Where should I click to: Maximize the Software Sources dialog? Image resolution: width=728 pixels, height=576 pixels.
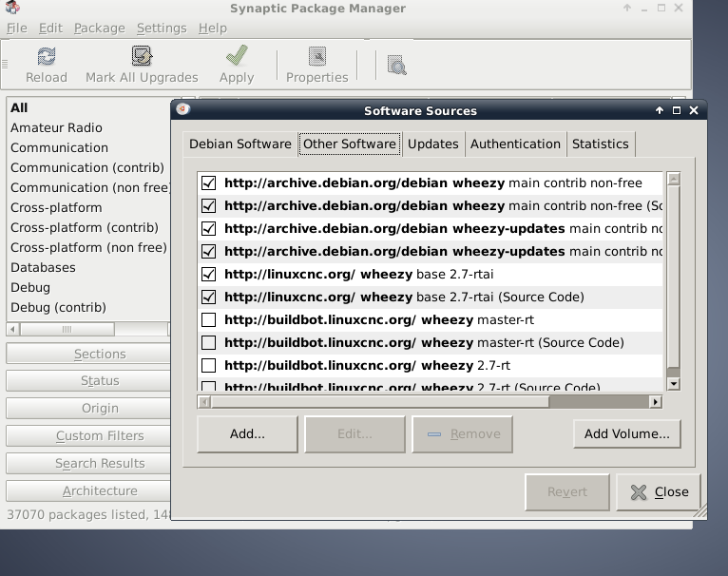click(x=677, y=110)
